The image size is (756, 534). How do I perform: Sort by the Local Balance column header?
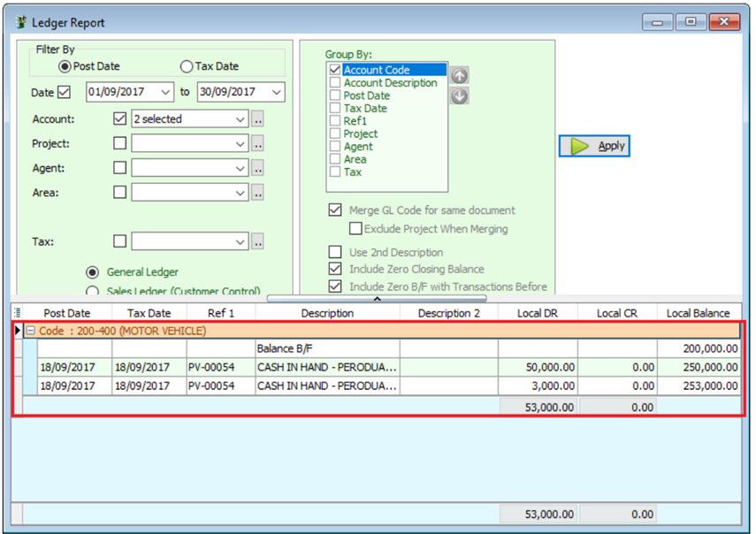(698, 313)
